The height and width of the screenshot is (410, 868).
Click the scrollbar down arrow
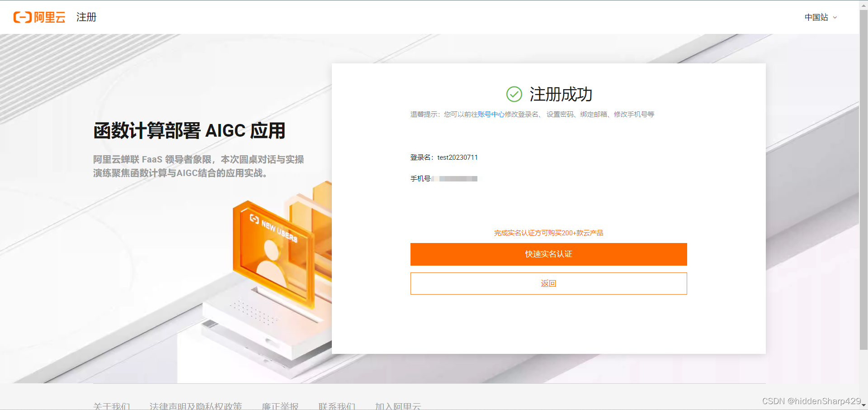(x=863, y=405)
